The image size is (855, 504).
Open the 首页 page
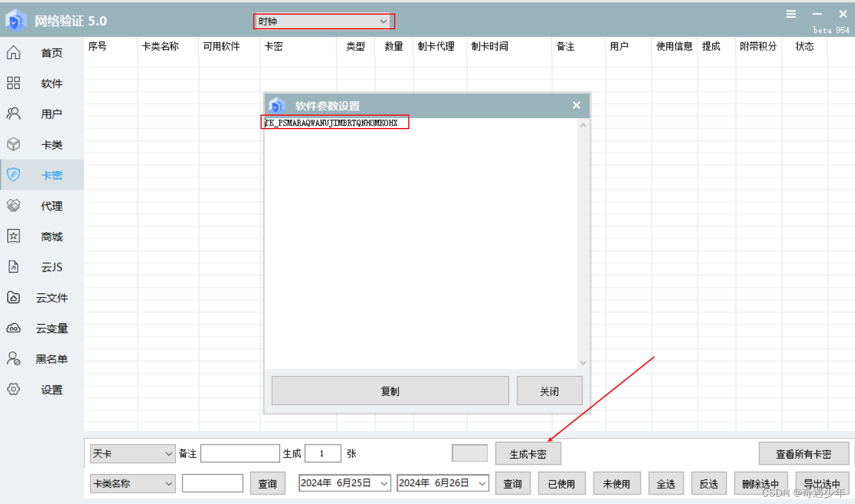tap(52, 53)
